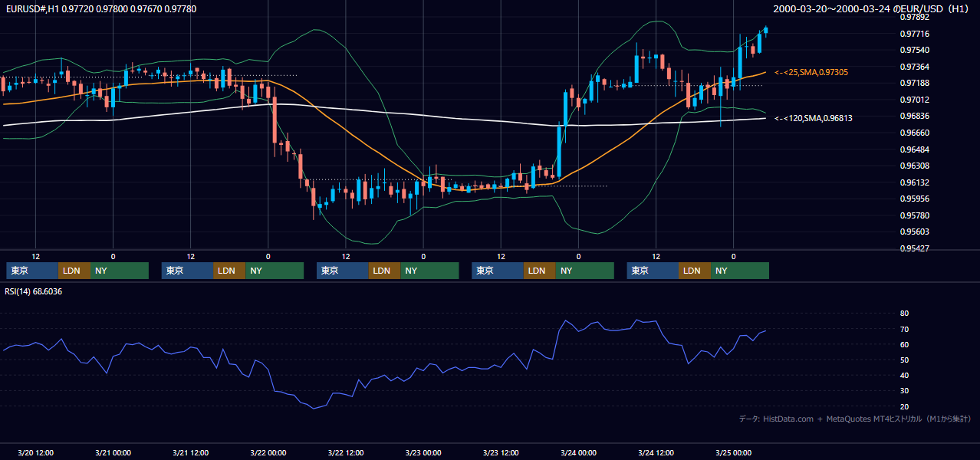980x460 pixels.
Task: Click price axis value 0.95780
Action: pyautogui.click(x=914, y=215)
